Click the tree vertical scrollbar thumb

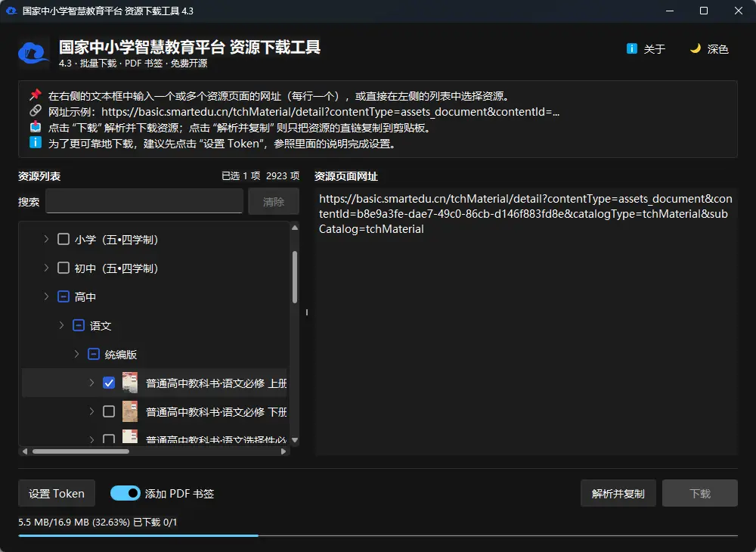click(x=295, y=277)
